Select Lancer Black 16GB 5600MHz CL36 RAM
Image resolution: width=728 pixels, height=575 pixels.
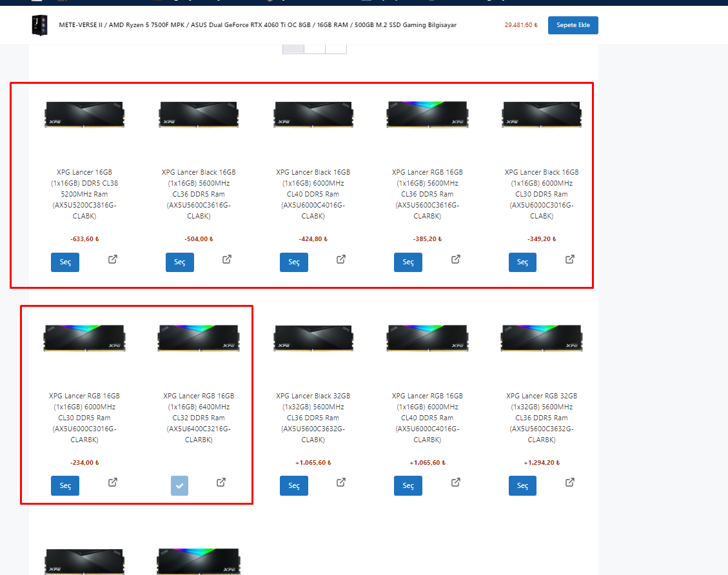pos(180,262)
